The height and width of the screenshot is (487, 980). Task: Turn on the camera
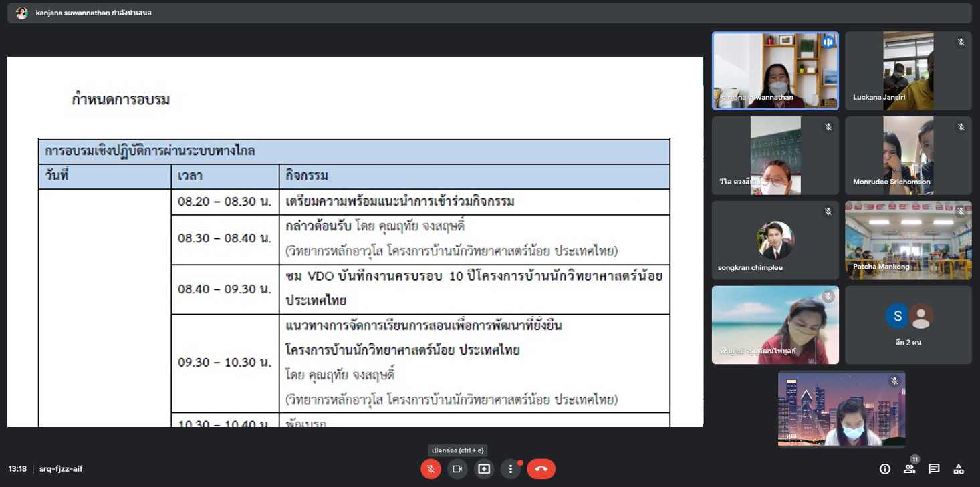457,469
